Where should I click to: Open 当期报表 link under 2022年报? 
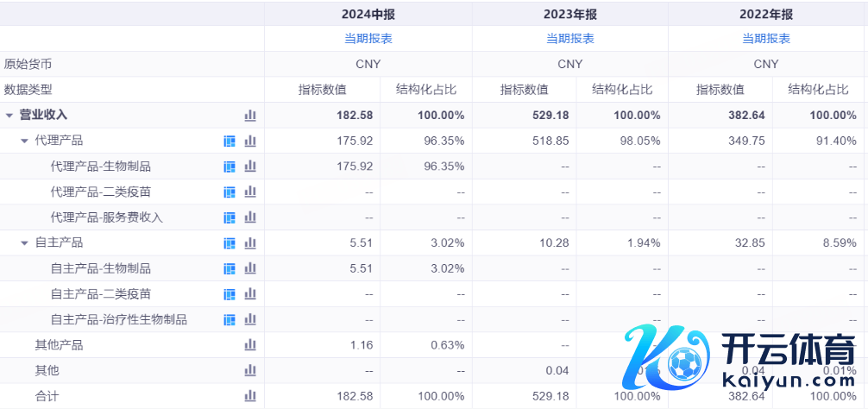coord(766,39)
